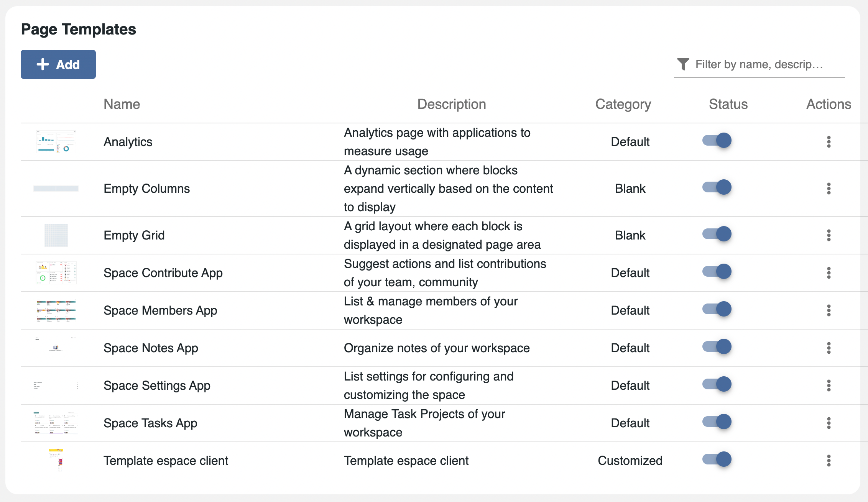
Task: Open Space Members App actions menu
Action: [x=829, y=310]
